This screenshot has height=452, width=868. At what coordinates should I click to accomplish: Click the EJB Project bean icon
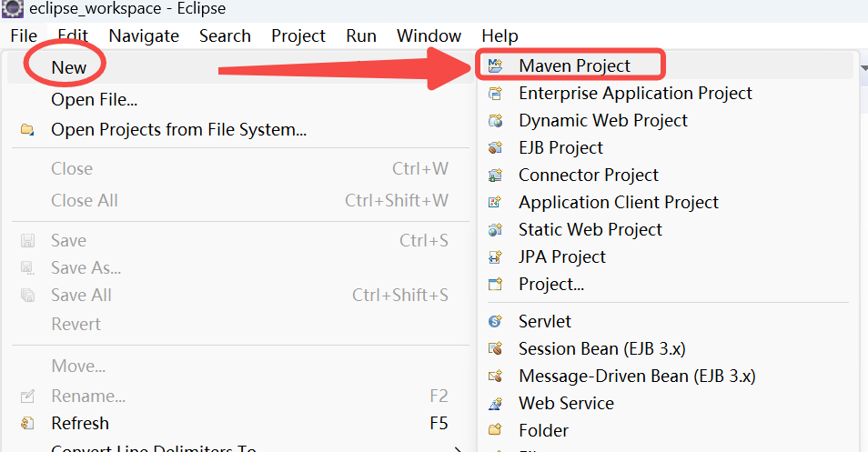(x=496, y=147)
